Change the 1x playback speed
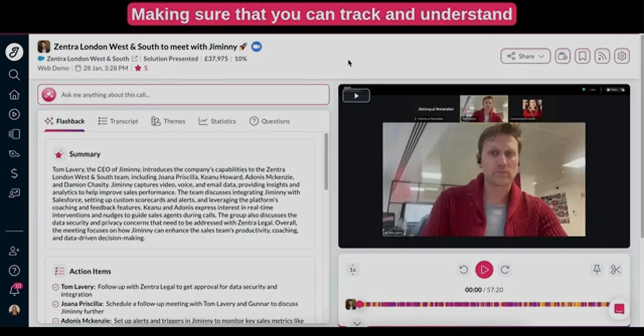The height and width of the screenshot is (336, 644). (353, 270)
